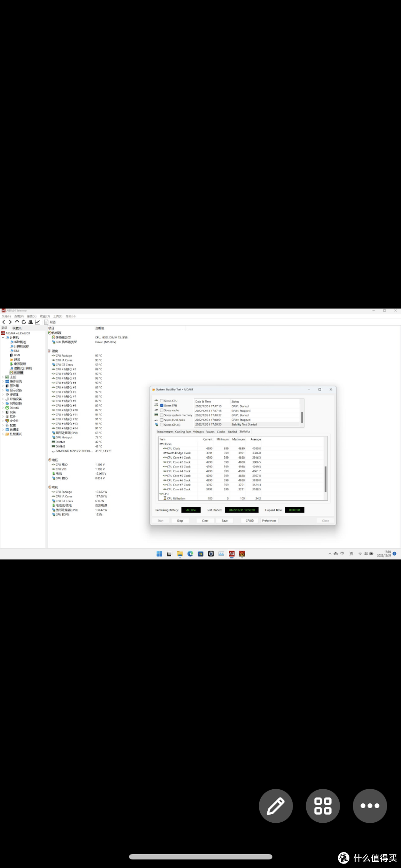
Task: Click the 报告 report toolbar button
Action: pyautogui.click(x=50, y=322)
